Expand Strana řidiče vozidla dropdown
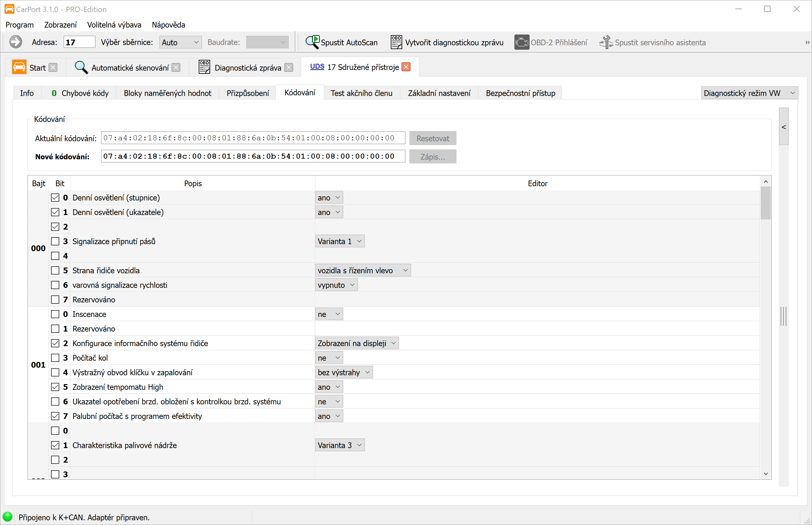This screenshot has height=525, width=812. point(363,270)
